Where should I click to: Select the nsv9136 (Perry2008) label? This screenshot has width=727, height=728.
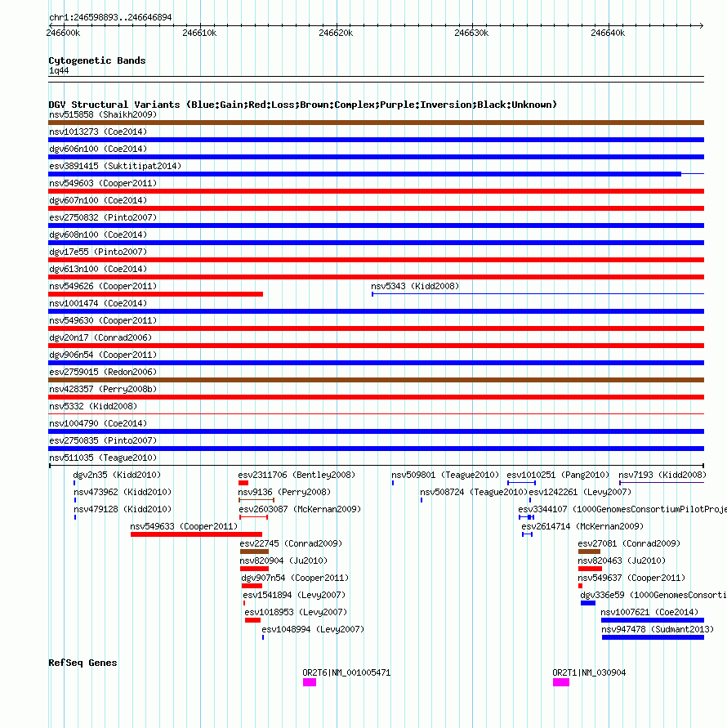pos(284,493)
